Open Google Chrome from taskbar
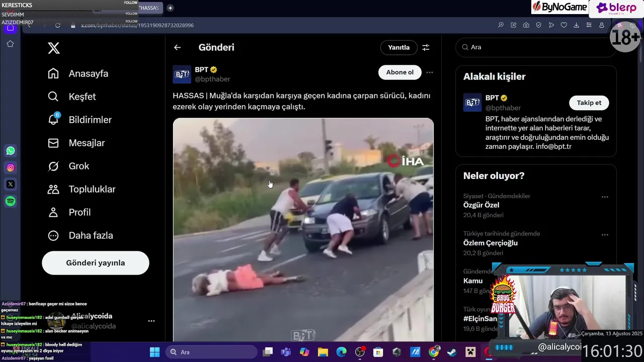Image resolution: width=644 pixels, height=362 pixels. [434, 352]
